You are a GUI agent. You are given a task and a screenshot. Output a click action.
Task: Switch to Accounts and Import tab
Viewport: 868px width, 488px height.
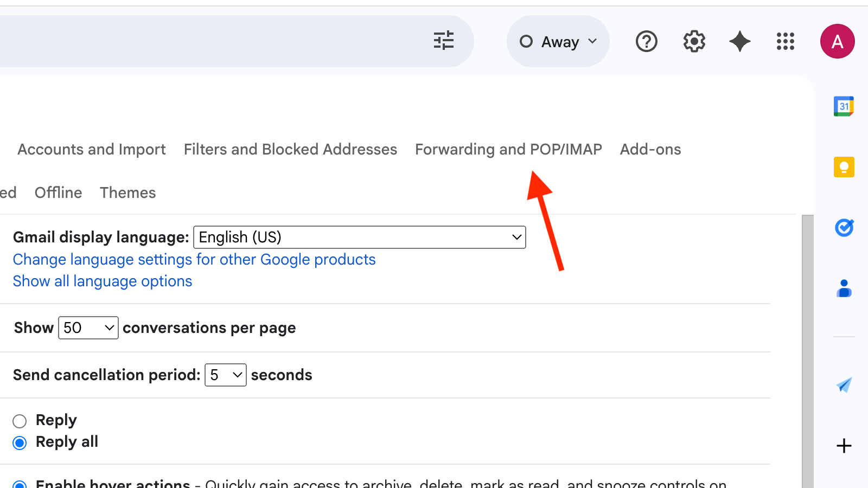point(92,150)
